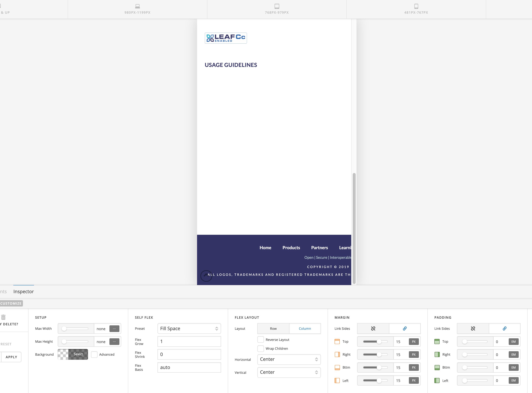Click the trash delete icon
Viewport: 532px width, 393px height.
(x=3, y=317)
